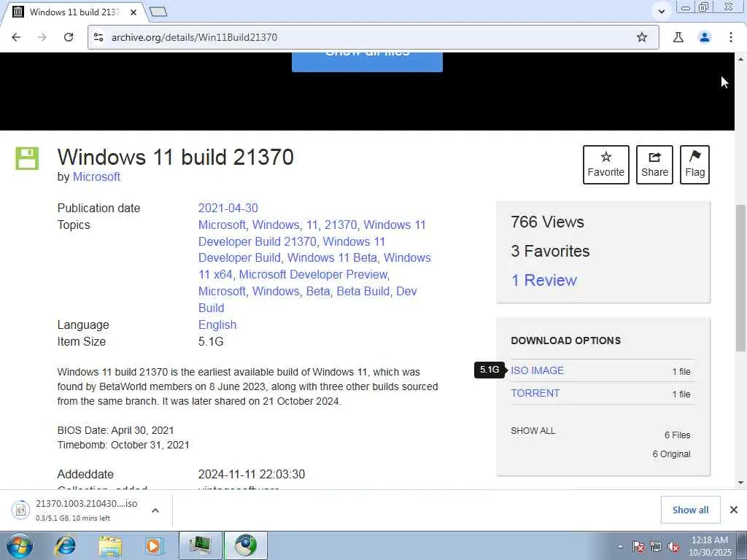Close the downloads bar

(x=734, y=510)
